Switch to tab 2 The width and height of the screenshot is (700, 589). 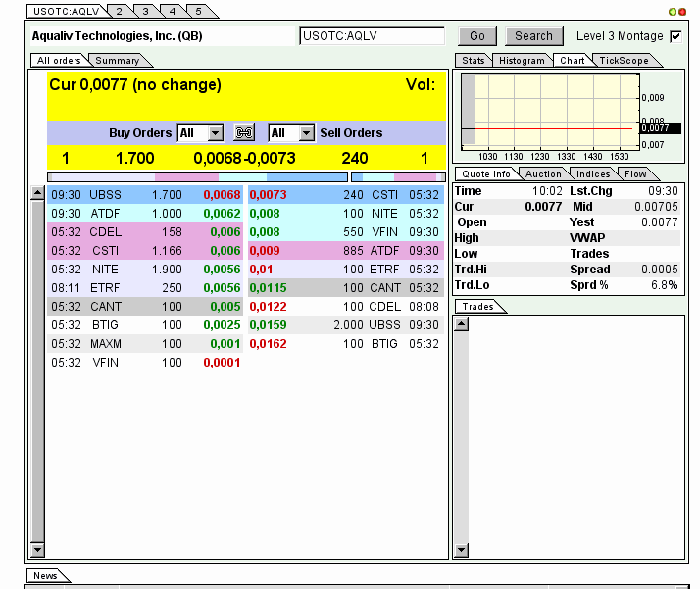120,11
